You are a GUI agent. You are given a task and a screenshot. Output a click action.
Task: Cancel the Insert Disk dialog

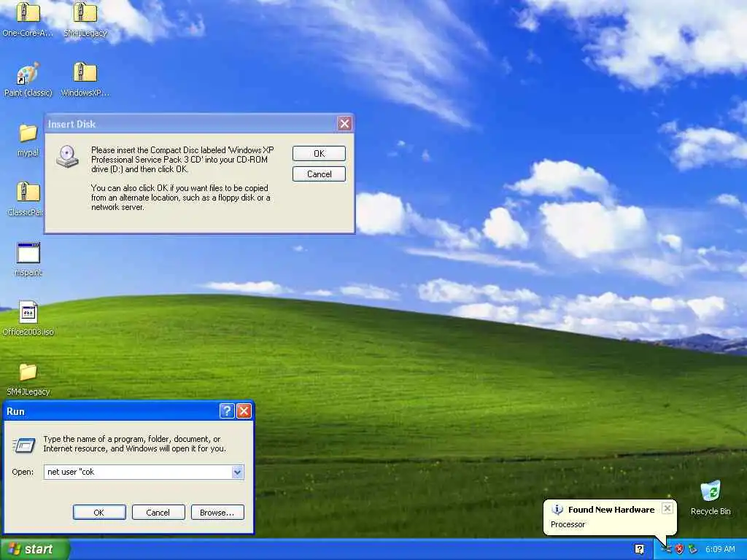[319, 174]
